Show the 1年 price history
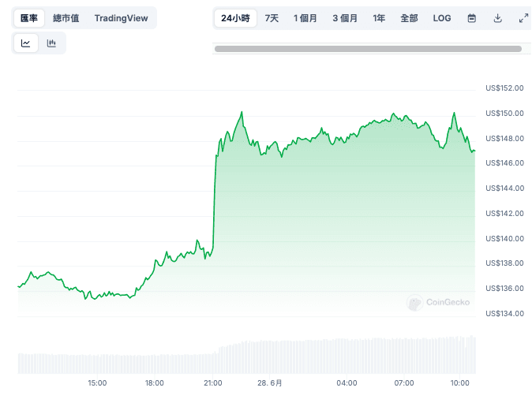The width and height of the screenshot is (532, 399). pyautogui.click(x=380, y=18)
